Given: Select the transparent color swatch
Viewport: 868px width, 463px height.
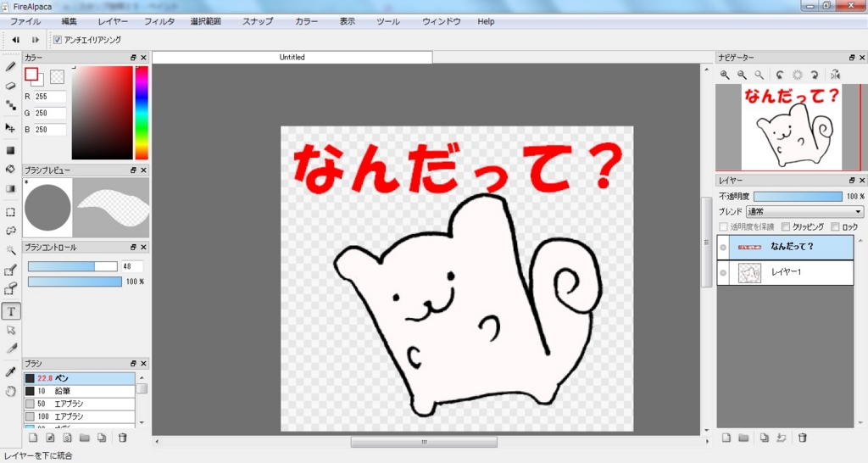Looking at the screenshot, I should coord(57,76).
